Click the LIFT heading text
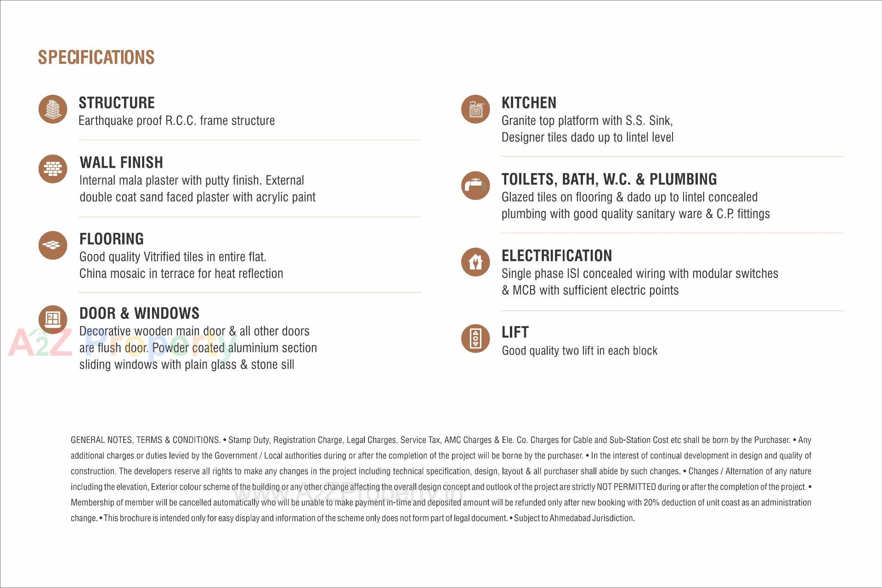 pyautogui.click(x=515, y=332)
